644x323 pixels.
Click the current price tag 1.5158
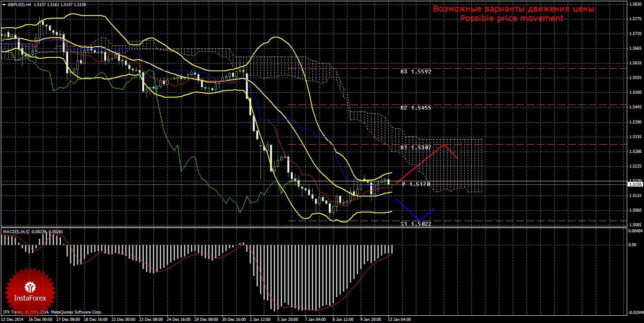coord(635,184)
